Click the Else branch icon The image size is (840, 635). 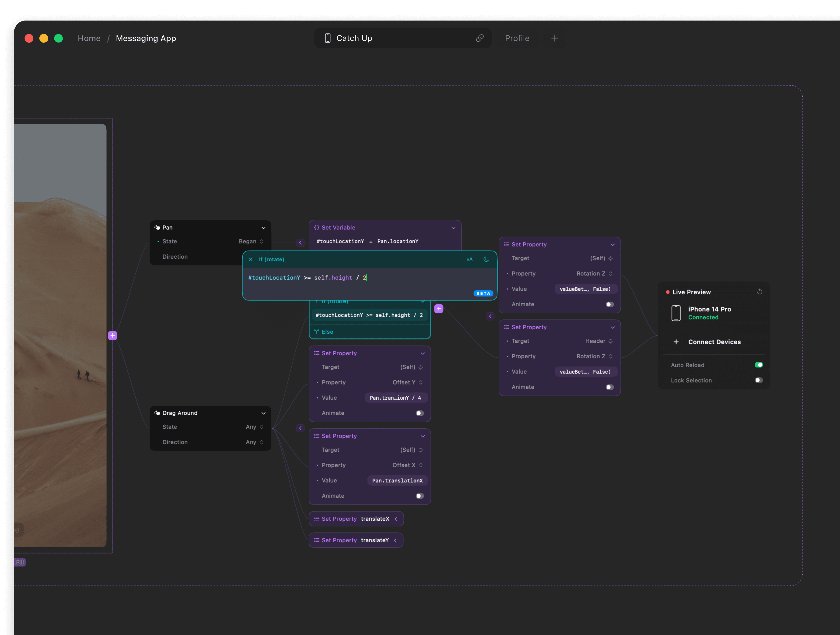coord(316,331)
